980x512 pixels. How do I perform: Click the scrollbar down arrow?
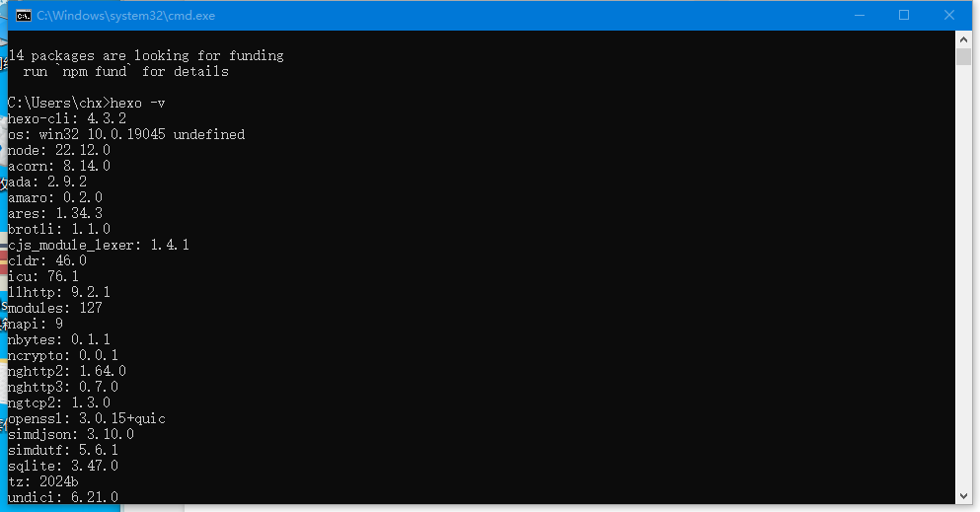(x=963, y=496)
